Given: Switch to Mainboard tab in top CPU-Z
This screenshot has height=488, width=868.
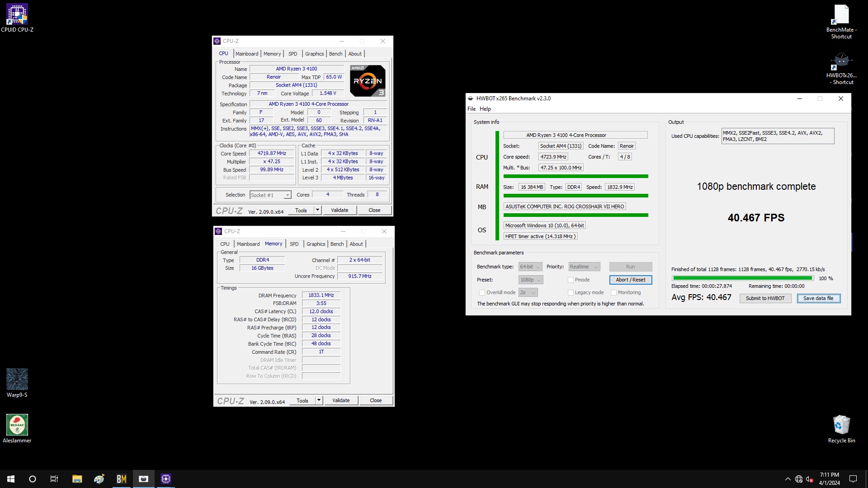Looking at the screenshot, I should pos(247,54).
